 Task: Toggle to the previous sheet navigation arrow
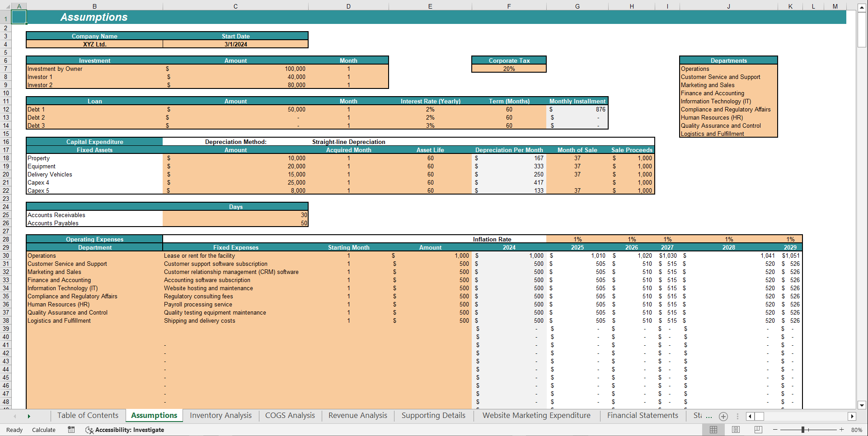[x=15, y=416]
